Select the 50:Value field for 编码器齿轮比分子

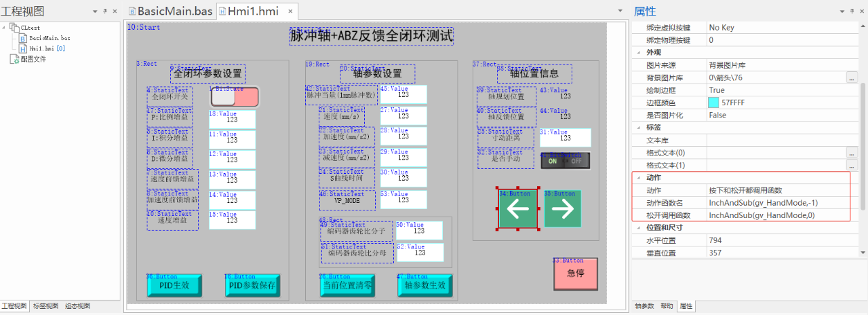click(419, 230)
